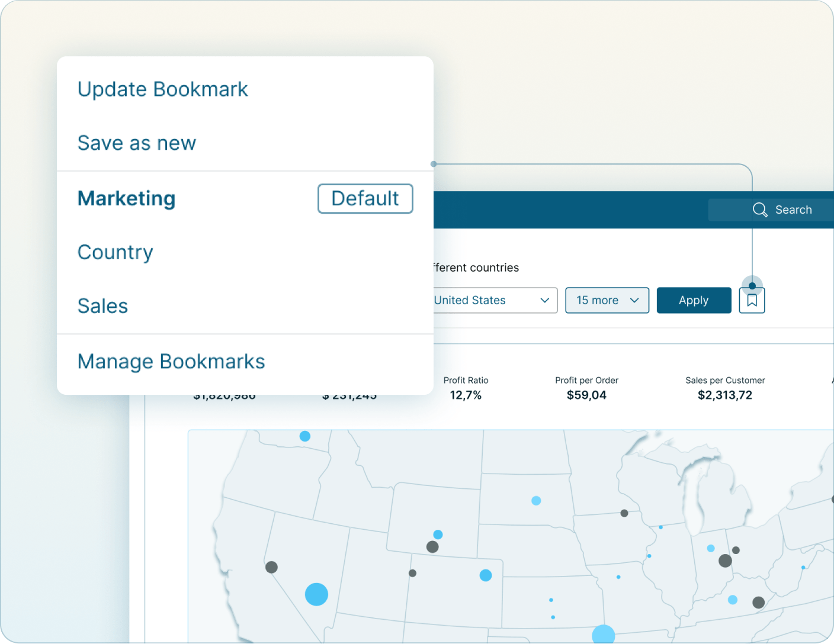
Task: Open the '15 more' filter dropdown
Action: click(607, 300)
